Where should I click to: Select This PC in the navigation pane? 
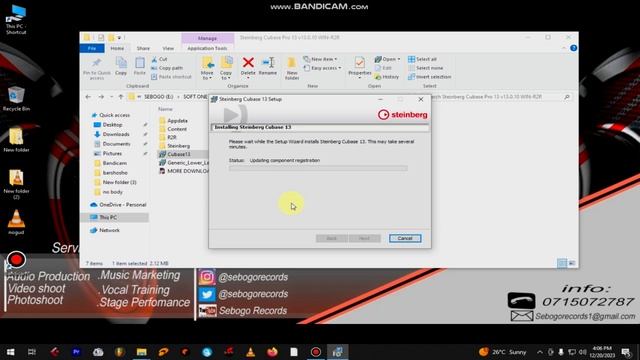point(108,218)
